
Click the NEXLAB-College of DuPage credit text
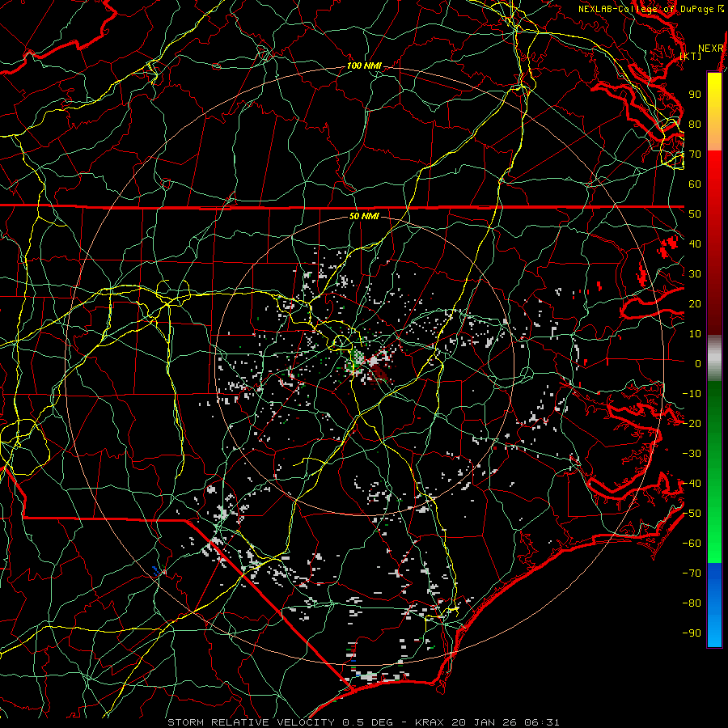pyautogui.click(x=651, y=9)
